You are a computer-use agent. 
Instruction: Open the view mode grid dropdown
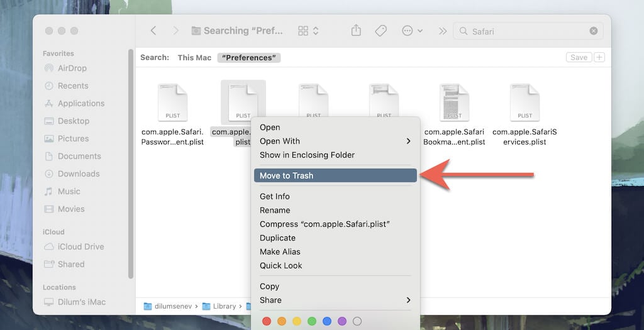click(x=308, y=31)
